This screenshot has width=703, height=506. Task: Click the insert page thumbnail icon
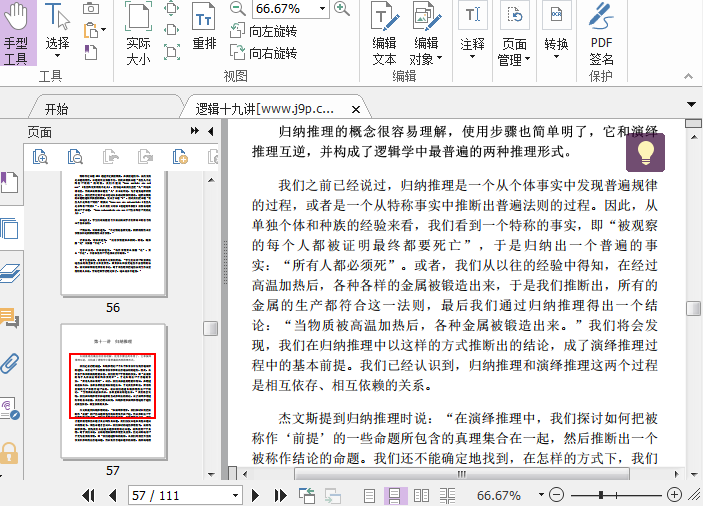pos(180,157)
